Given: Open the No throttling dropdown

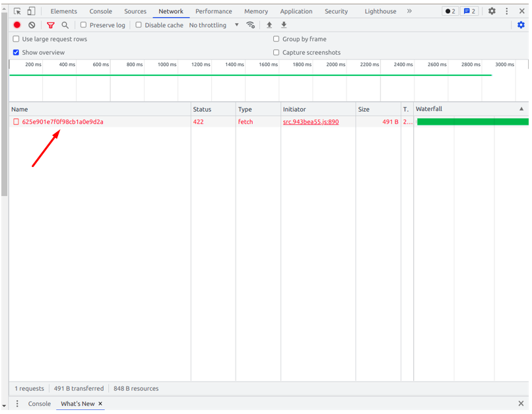Looking at the screenshot, I should click(214, 25).
